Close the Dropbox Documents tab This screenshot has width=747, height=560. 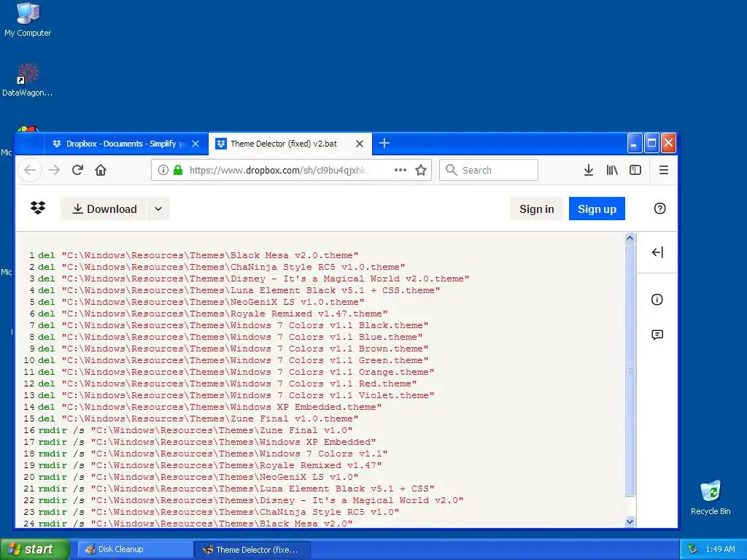click(x=196, y=144)
